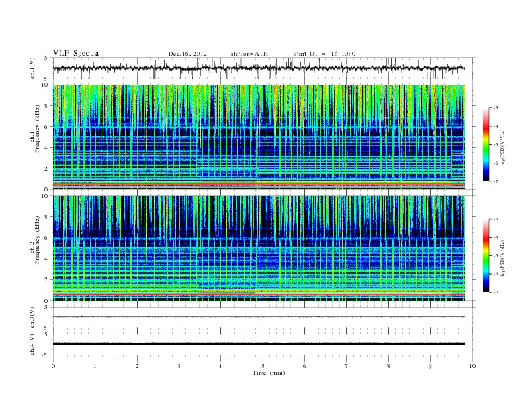
Task: Click the "-7" tick on ch.2 colorbar
Action: pos(496,292)
